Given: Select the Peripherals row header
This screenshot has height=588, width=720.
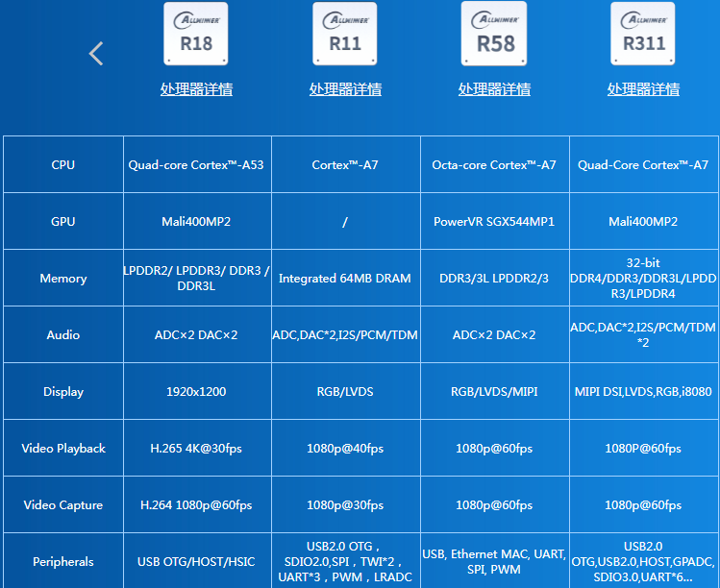Looking at the screenshot, I should click(63, 561).
